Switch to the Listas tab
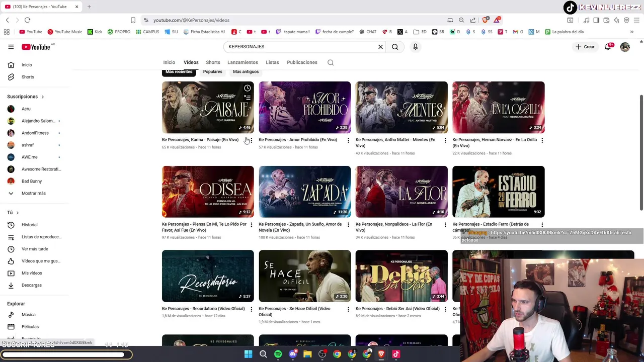The width and height of the screenshot is (644, 362). [272, 62]
